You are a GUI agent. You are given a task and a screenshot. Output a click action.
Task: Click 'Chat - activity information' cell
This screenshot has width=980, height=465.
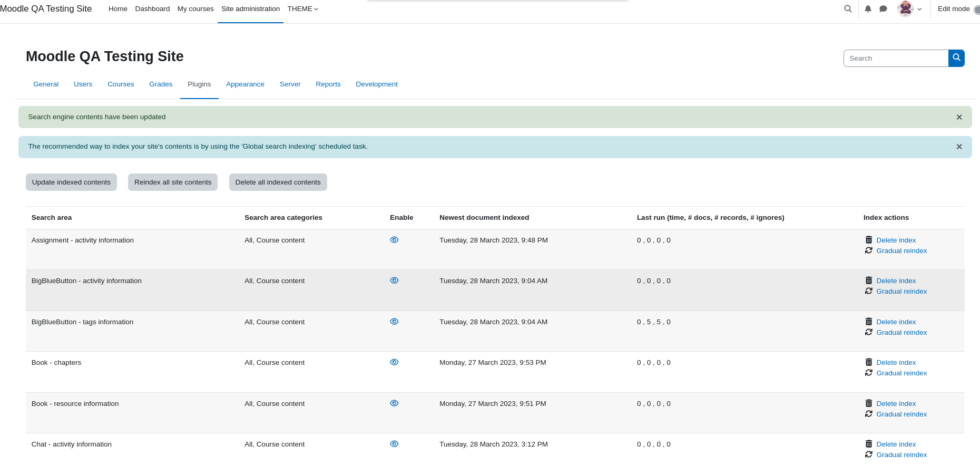pyautogui.click(x=72, y=444)
